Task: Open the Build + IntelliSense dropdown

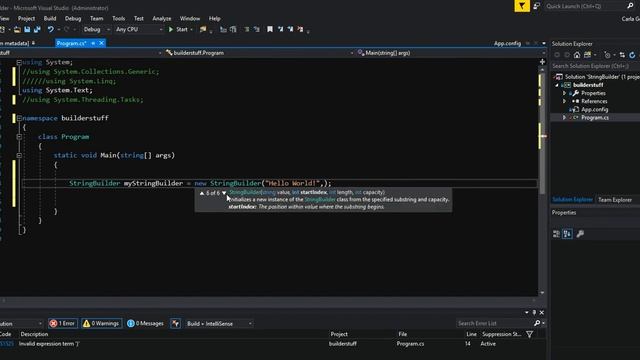Action: pos(219,324)
